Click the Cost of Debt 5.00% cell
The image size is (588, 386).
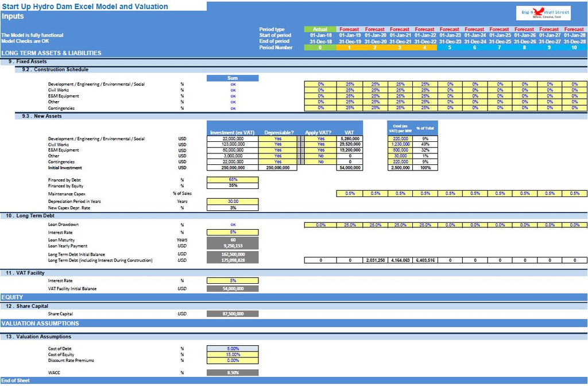pyautogui.click(x=233, y=349)
